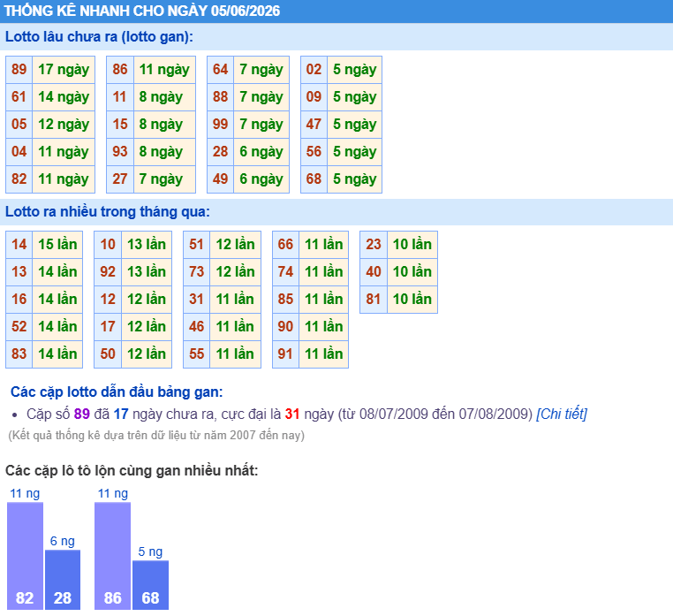This screenshot has height=616, width=673.
Task: Select lotto gan number 27
Action: coord(120,179)
